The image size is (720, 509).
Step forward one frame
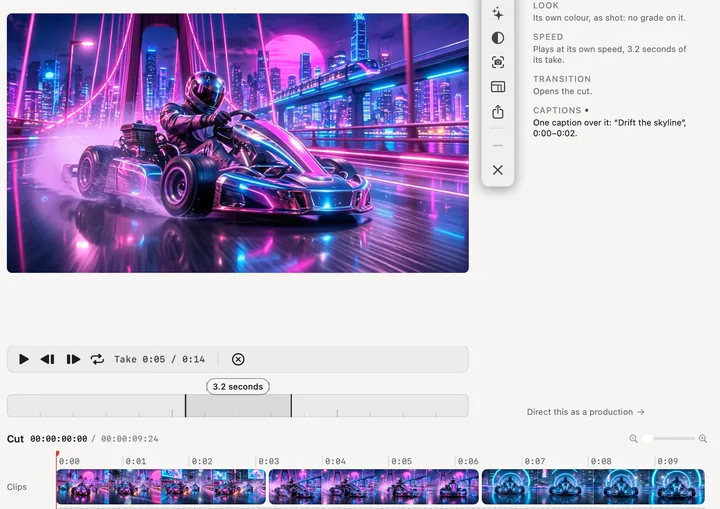[73, 359]
